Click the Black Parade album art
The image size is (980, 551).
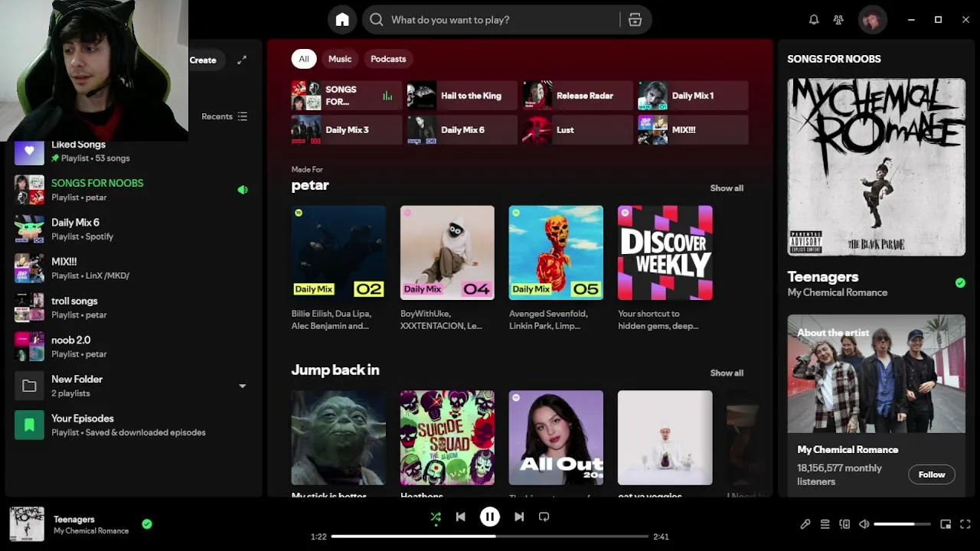point(877,167)
